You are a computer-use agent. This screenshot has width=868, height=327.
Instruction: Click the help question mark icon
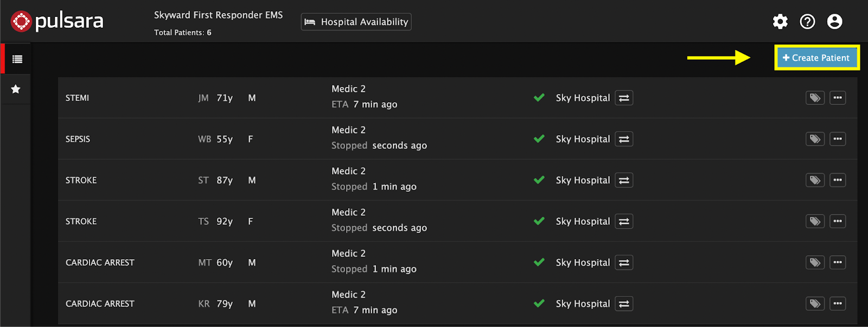(807, 22)
